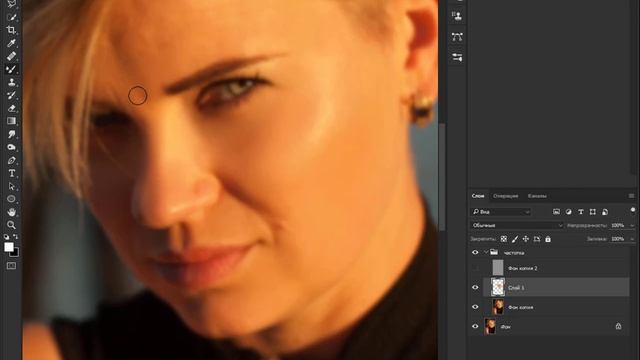Select the 'Фон' layer thumbnail
Viewport: 640px width, 360px height.
pos(490,327)
